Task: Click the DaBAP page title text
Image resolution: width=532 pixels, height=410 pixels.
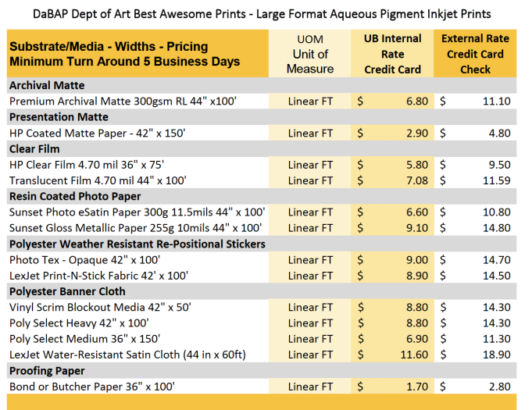Action: click(x=262, y=13)
